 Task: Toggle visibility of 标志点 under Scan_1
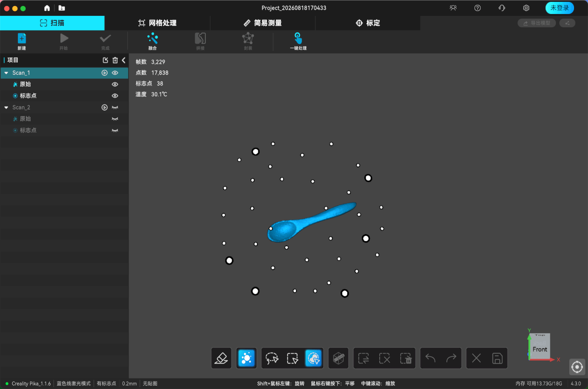coord(115,96)
